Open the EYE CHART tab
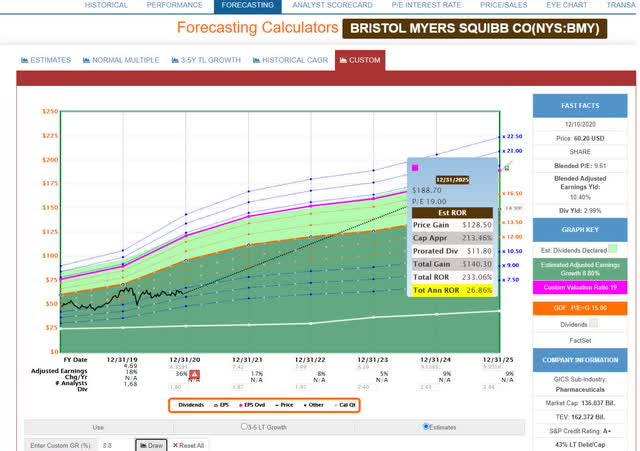 point(567,5)
